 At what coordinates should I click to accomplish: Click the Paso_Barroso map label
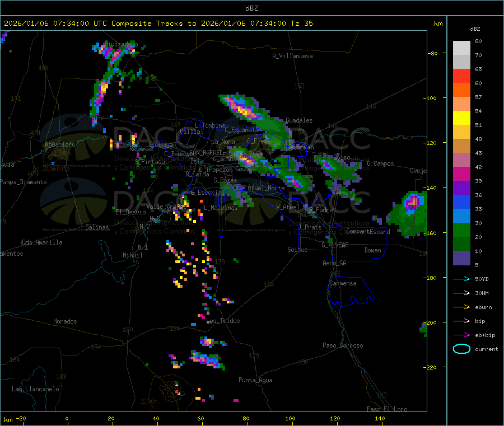pyautogui.click(x=343, y=345)
